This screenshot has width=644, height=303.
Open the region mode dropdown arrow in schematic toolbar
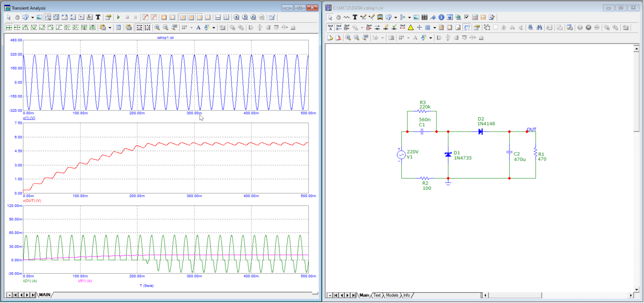(410, 17)
